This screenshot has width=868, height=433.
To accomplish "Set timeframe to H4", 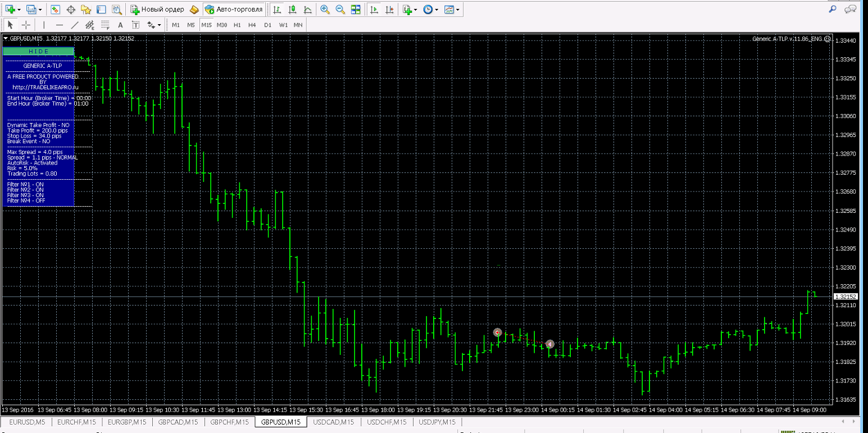I will [x=252, y=25].
